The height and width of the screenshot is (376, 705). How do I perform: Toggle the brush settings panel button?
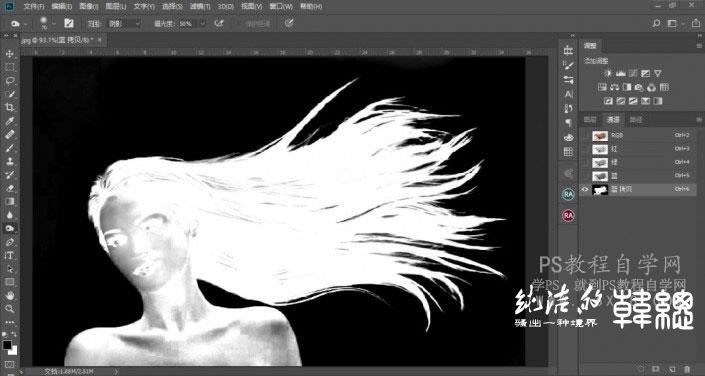coord(69,23)
